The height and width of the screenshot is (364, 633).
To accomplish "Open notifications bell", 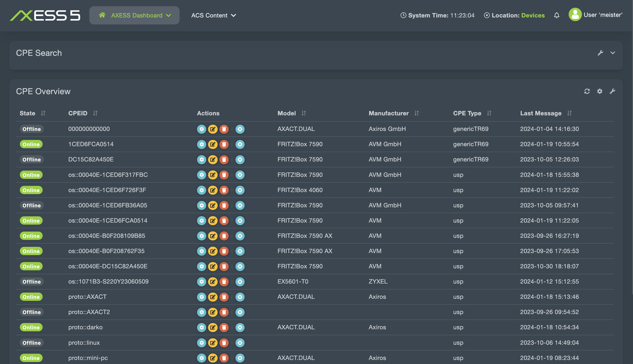I will pos(556,15).
